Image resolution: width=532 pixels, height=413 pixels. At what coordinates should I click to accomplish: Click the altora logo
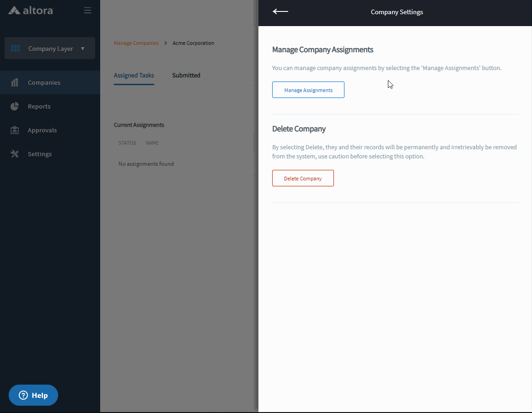pos(31,10)
